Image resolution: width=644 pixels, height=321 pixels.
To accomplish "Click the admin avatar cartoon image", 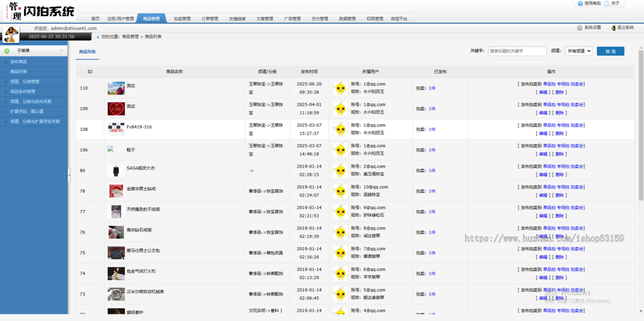I will [11, 35].
